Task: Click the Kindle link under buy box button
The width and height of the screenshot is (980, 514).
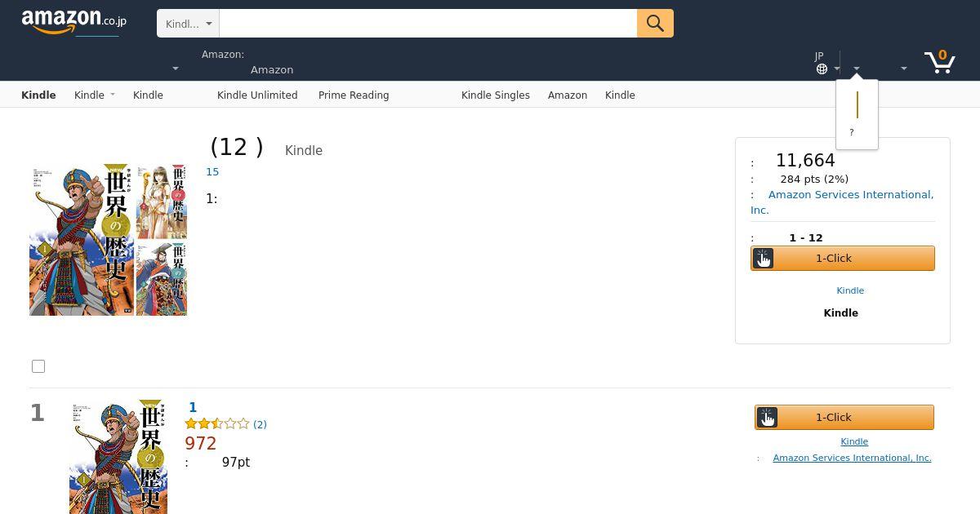Action: pyautogui.click(x=850, y=290)
